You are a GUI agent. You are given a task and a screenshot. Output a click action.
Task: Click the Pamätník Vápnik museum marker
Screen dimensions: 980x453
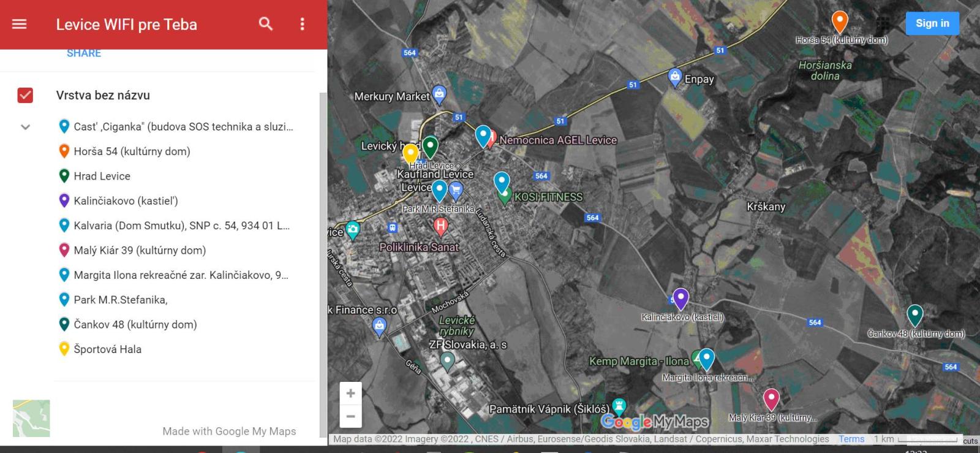620,406
